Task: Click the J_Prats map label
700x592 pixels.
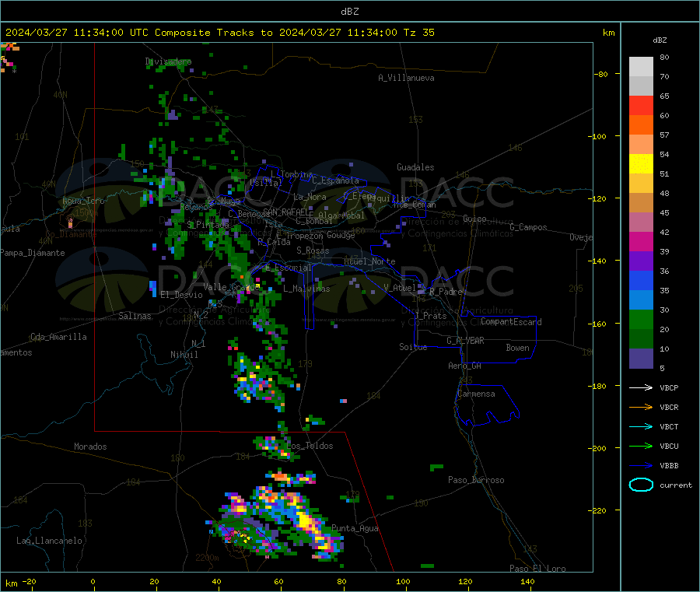Action: [431, 316]
